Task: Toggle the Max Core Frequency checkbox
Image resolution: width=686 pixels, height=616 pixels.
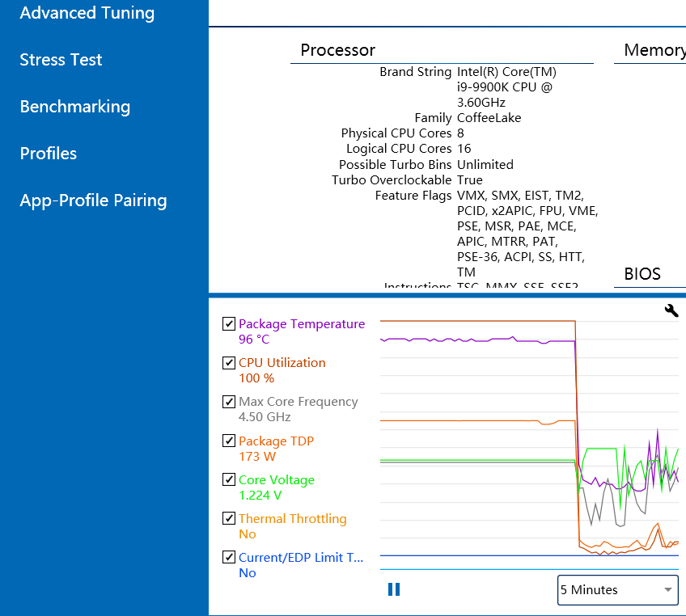Action: point(229,401)
